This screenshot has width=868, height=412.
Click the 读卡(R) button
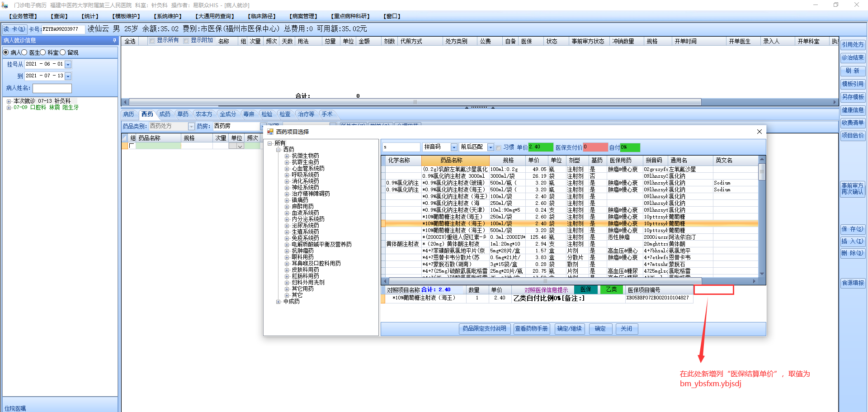(x=15, y=29)
